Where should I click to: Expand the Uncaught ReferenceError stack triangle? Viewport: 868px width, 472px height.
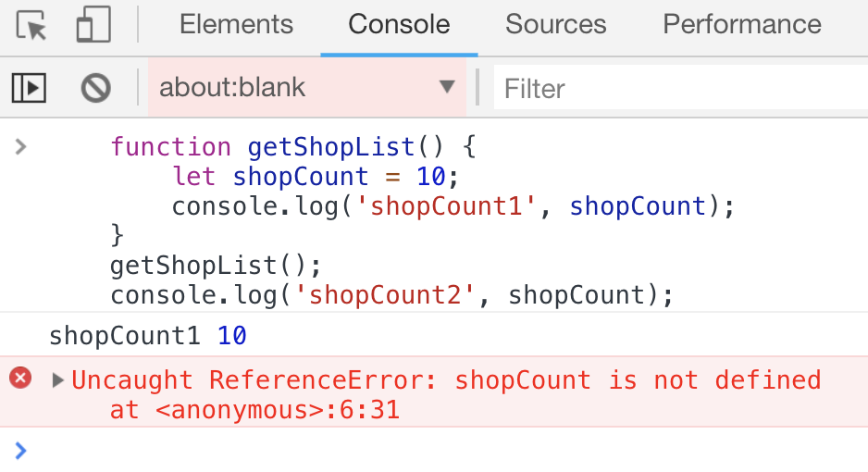[57, 379]
